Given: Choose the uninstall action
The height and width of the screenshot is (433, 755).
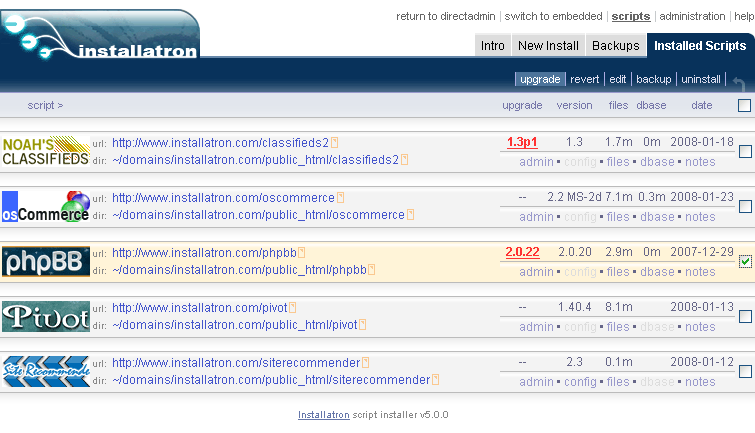Looking at the screenshot, I should tap(701, 79).
